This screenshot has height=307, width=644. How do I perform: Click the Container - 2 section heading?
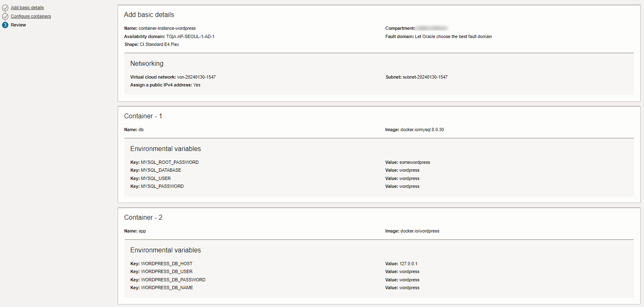(143, 218)
